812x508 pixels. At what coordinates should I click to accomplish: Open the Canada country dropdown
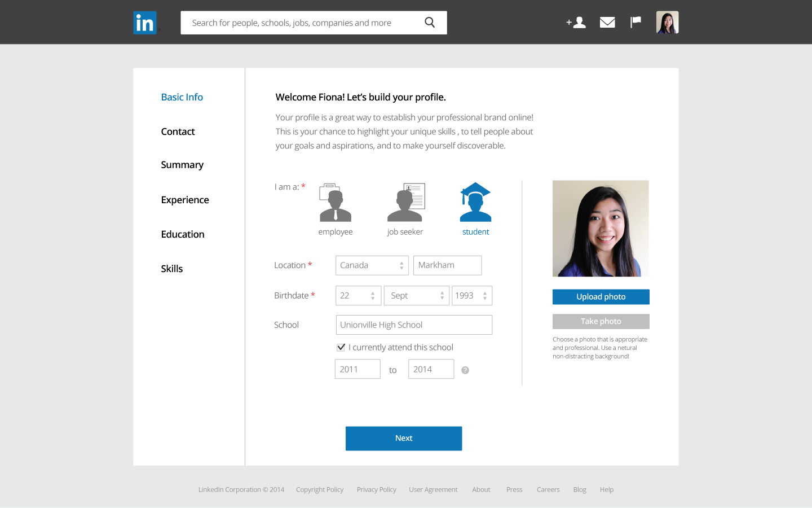pyautogui.click(x=372, y=265)
